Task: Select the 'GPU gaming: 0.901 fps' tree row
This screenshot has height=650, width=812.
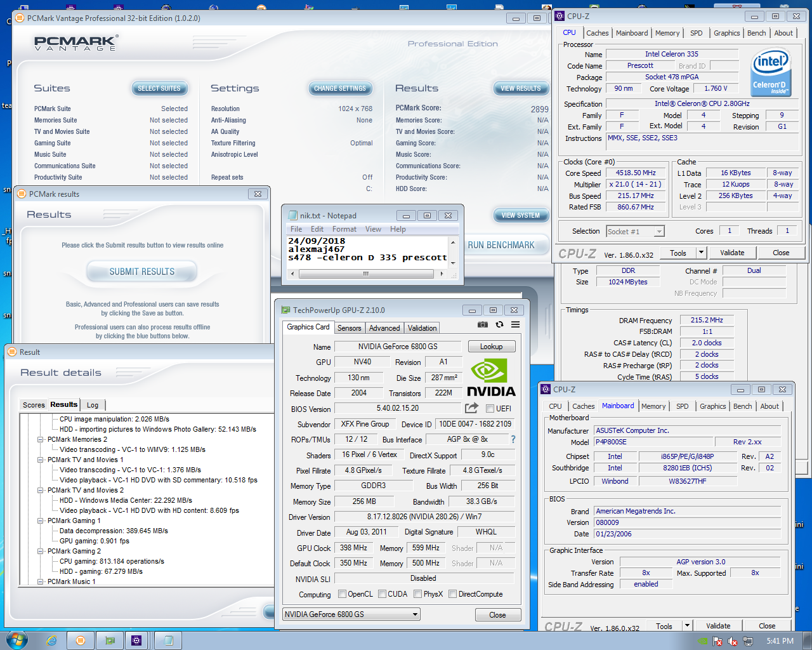Action: [95, 541]
